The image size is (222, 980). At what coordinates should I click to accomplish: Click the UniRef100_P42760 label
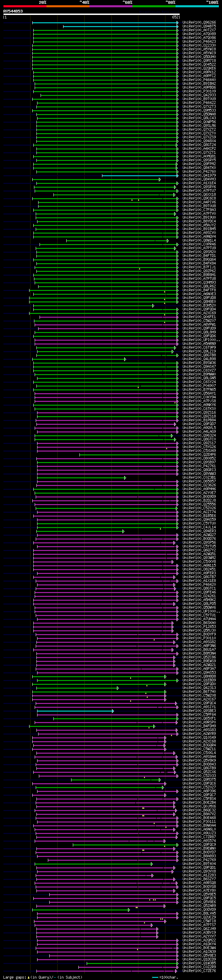(199, 172)
